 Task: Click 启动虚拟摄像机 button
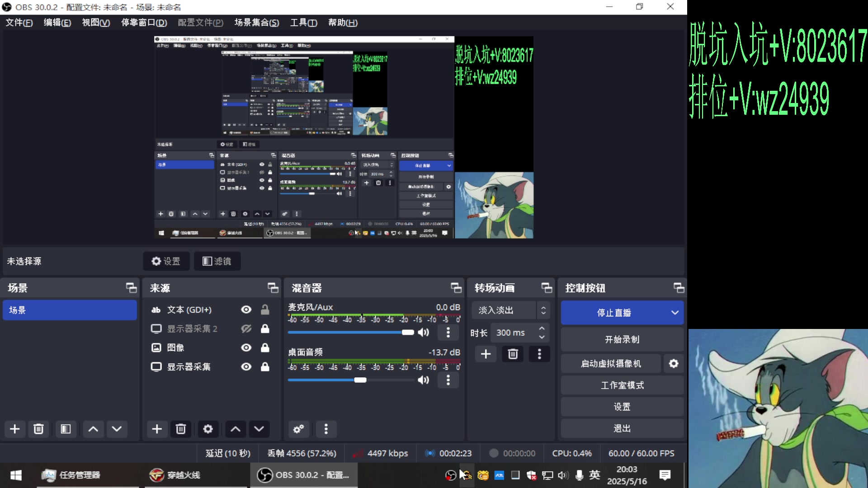pyautogui.click(x=611, y=363)
